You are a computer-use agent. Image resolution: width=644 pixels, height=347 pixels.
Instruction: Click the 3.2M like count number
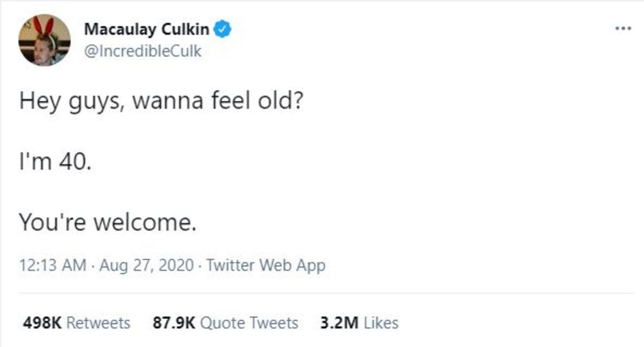339,323
